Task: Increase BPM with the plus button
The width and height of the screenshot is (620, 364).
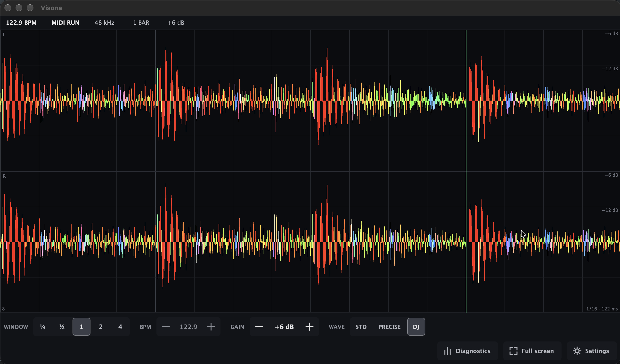Action: [211, 327]
